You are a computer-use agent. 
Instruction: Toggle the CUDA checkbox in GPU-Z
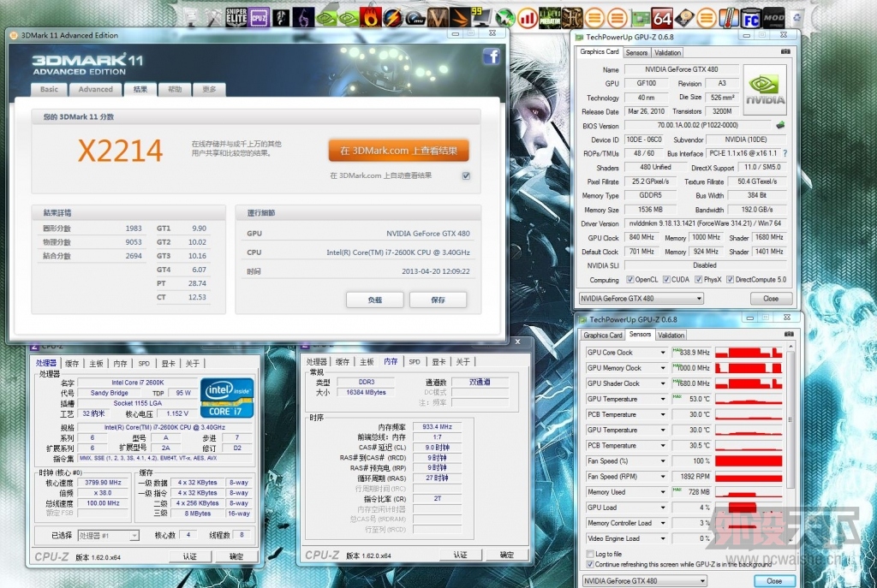tap(666, 280)
